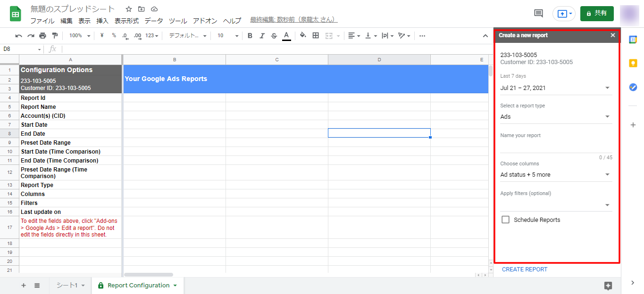Open font size dropdown
The image size is (644, 294).
pos(228,35)
